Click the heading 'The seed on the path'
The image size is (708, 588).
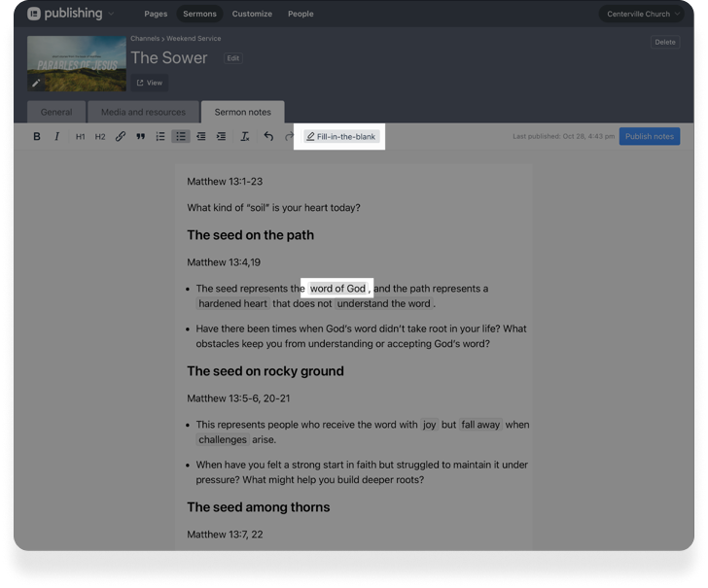251,235
